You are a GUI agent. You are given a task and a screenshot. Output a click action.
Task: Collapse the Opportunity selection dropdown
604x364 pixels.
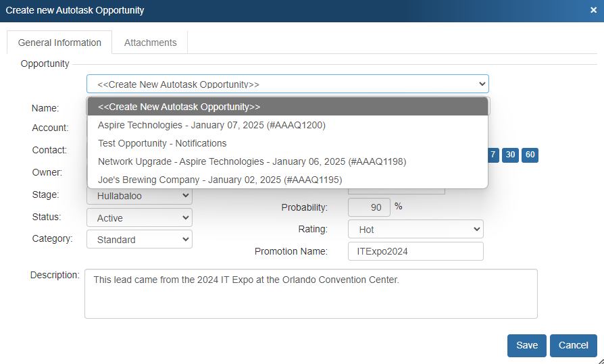click(x=287, y=84)
